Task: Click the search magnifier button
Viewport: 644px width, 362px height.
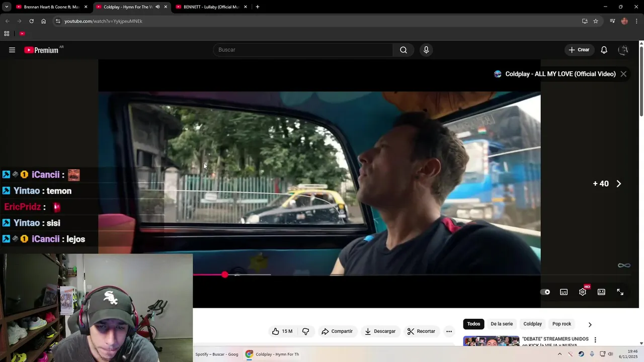Action: 404,50
